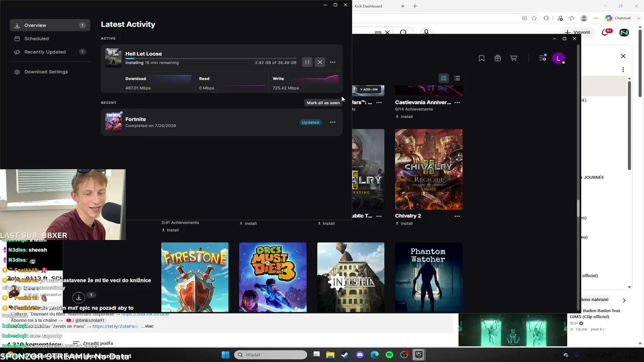
Task: Open the Windows Start menu
Action: coord(225,355)
